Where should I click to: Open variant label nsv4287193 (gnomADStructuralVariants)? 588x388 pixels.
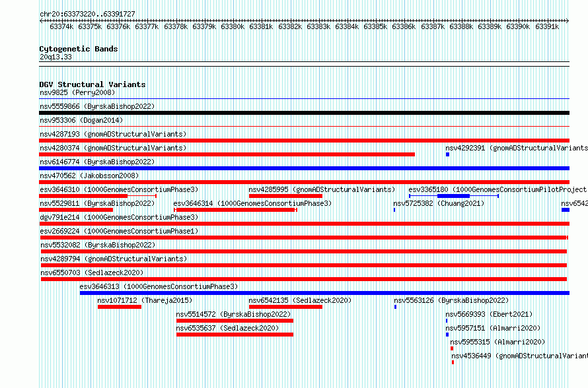113,134
